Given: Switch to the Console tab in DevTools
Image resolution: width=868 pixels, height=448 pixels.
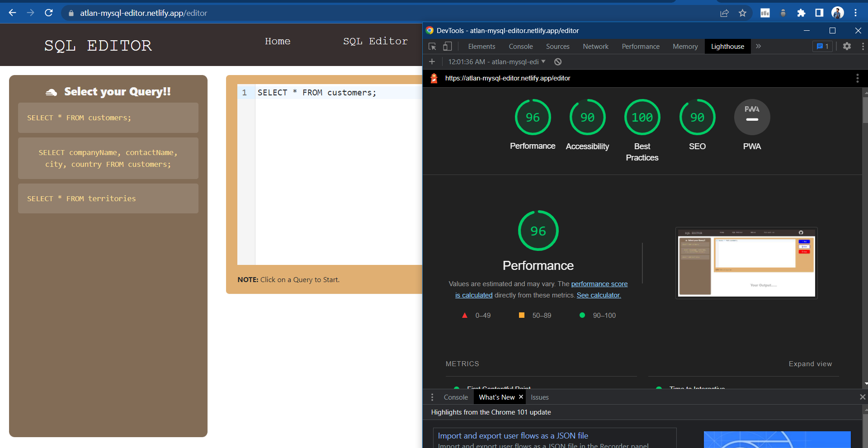Looking at the screenshot, I should tap(521, 46).
